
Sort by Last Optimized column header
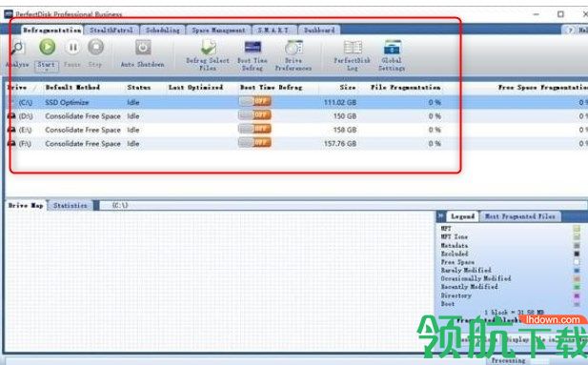tap(195, 87)
